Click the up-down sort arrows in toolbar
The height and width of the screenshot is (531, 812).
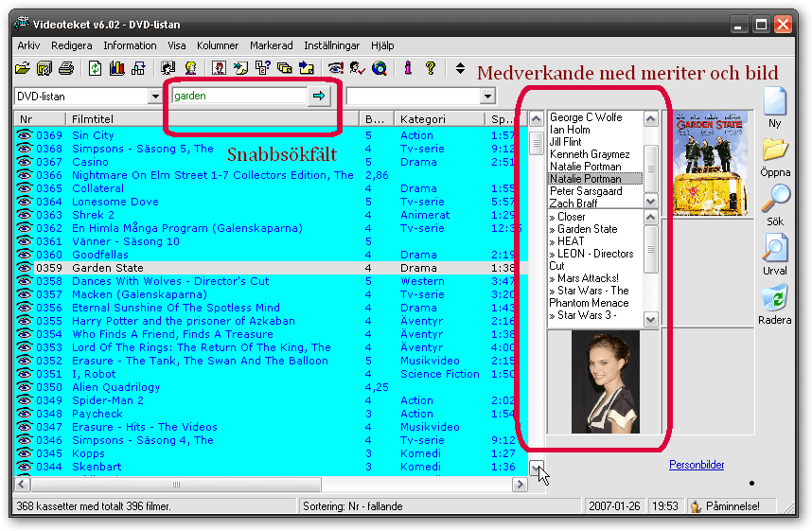(460, 68)
